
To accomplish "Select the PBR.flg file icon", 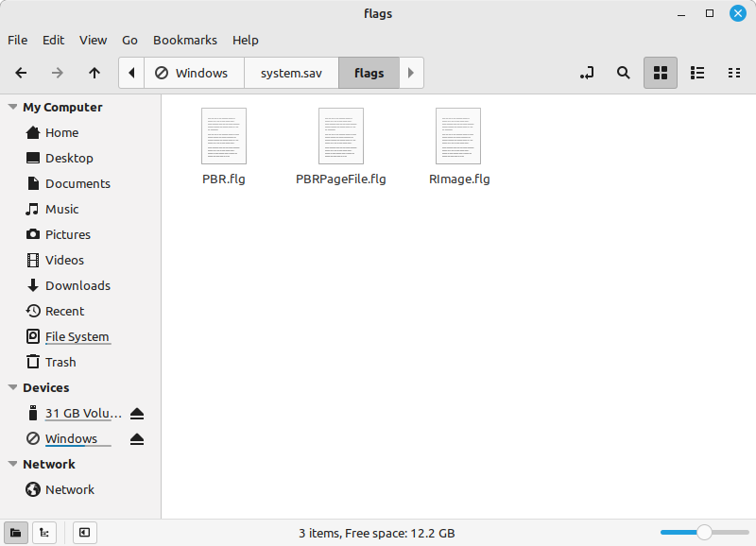I will pos(224,136).
